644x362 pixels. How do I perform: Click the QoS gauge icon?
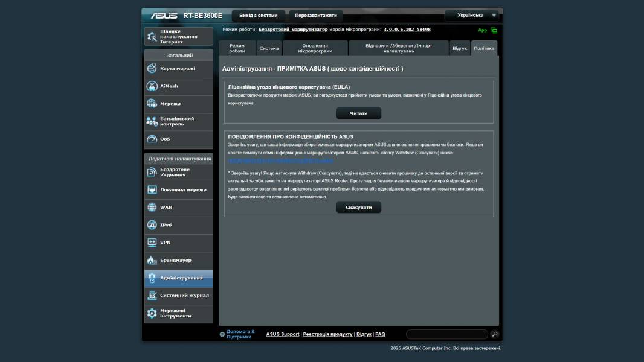click(x=152, y=139)
